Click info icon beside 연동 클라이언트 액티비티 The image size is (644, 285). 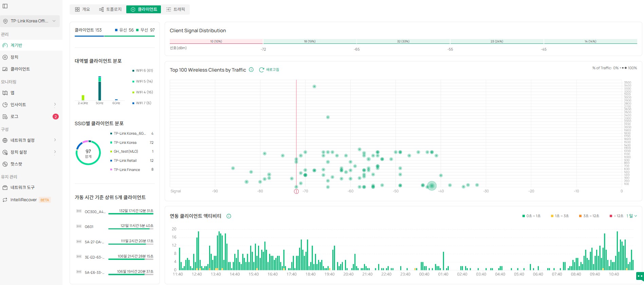tap(229, 216)
